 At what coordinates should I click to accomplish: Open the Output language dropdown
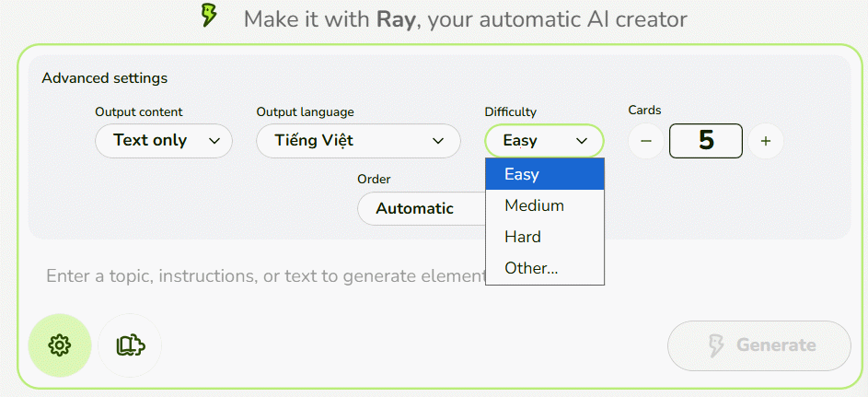[x=358, y=141]
